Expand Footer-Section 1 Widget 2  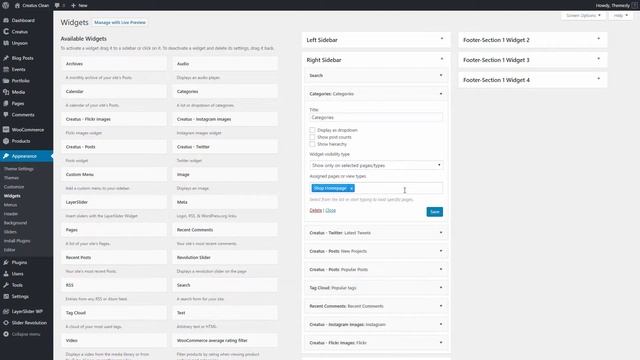pos(598,39)
